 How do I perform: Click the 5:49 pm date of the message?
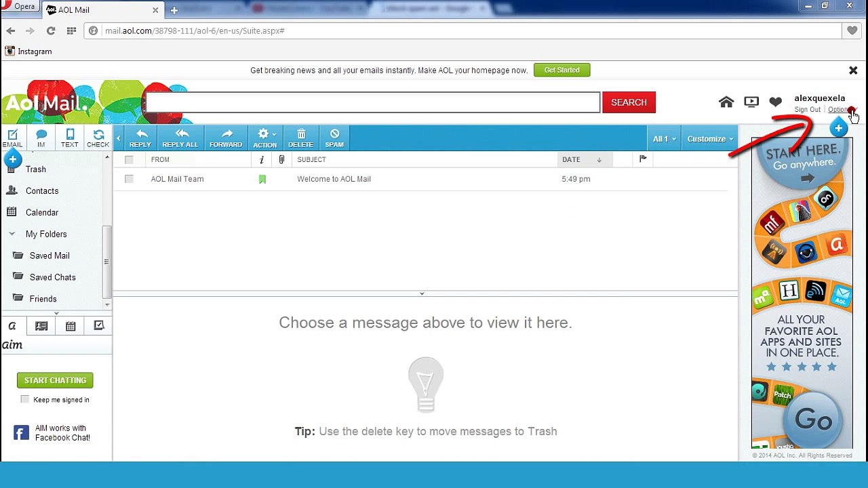pyautogui.click(x=576, y=179)
